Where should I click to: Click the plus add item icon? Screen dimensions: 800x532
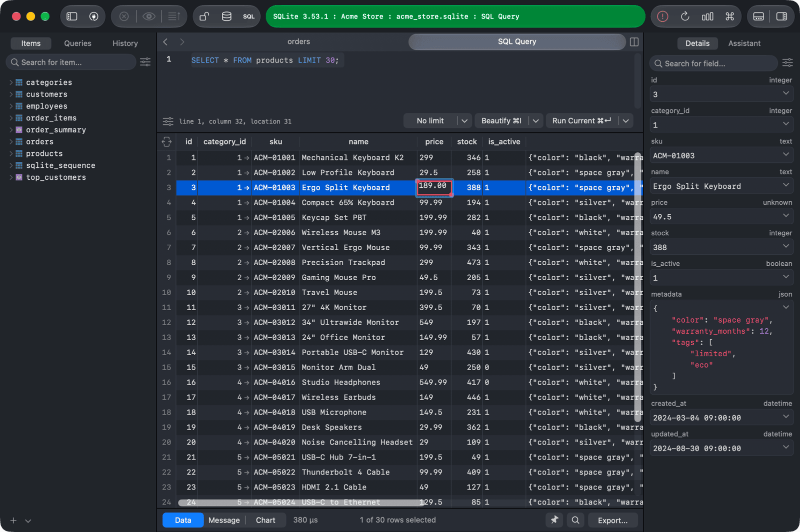pyautogui.click(x=13, y=521)
